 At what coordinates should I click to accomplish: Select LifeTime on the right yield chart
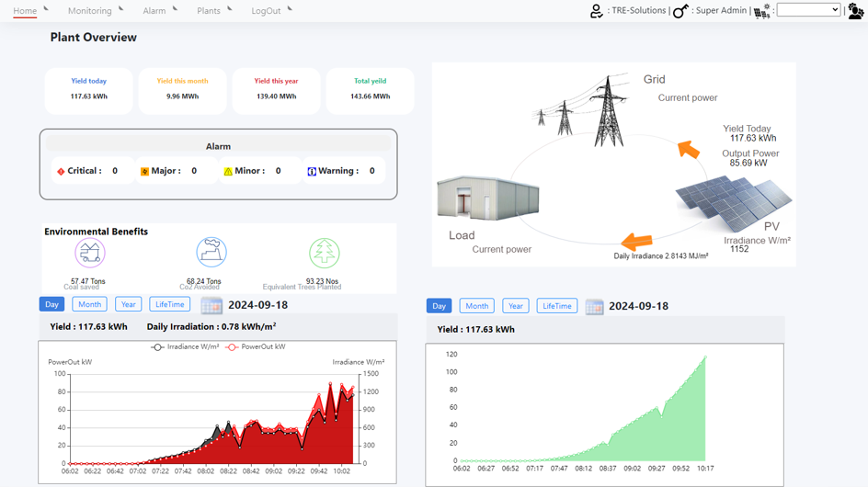pyautogui.click(x=556, y=306)
